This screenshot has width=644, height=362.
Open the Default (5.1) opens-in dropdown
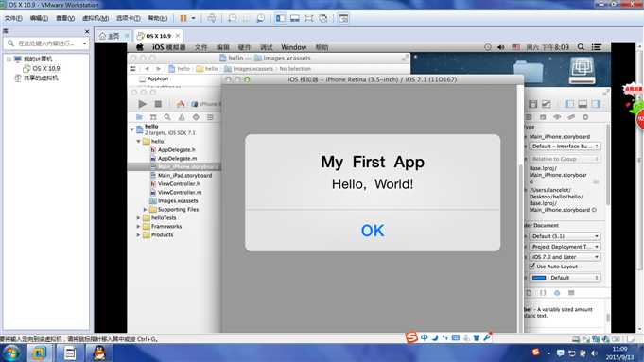coord(565,236)
